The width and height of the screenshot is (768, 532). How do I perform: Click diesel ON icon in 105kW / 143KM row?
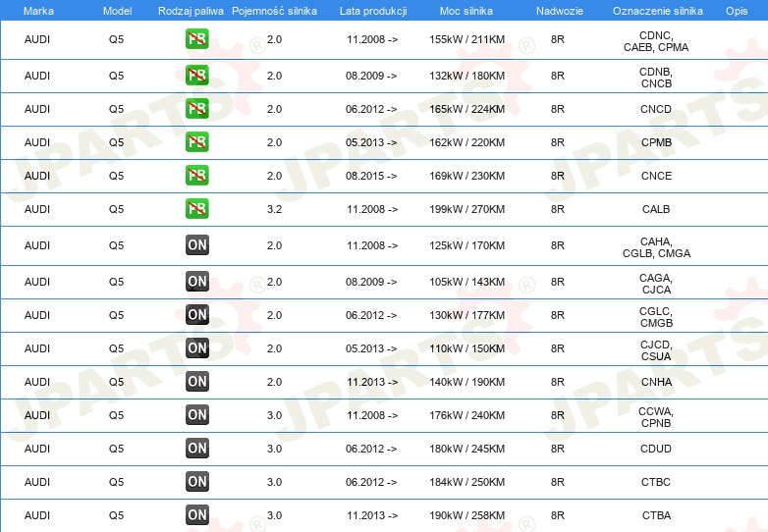click(196, 282)
